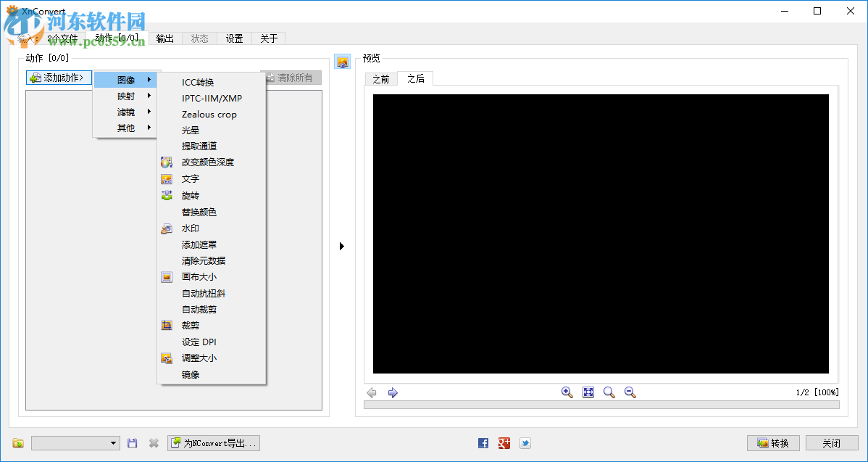This screenshot has height=462, width=868.
Task: Click the Facebook icon at the bottom
Action: tap(483, 442)
